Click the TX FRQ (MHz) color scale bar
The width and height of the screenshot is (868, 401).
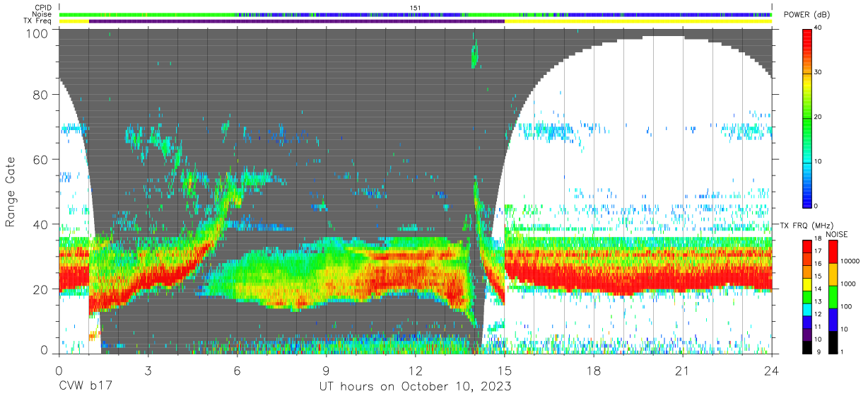tap(807, 296)
